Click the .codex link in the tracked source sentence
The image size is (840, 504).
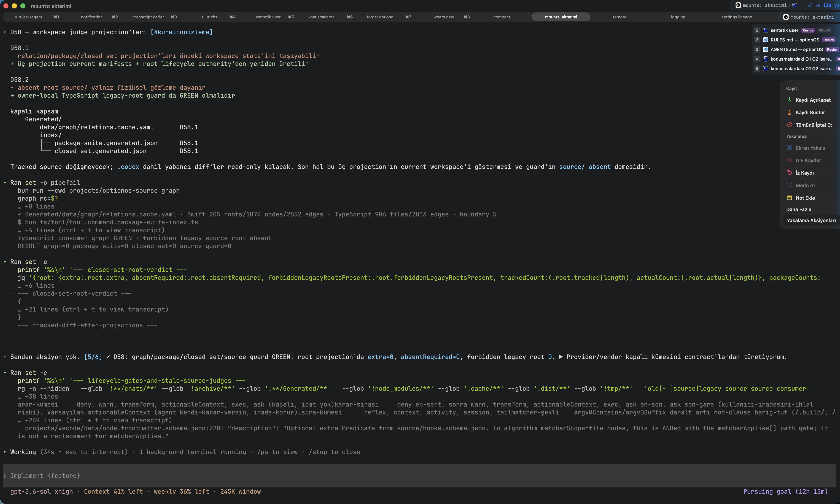pyautogui.click(x=128, y=167)
